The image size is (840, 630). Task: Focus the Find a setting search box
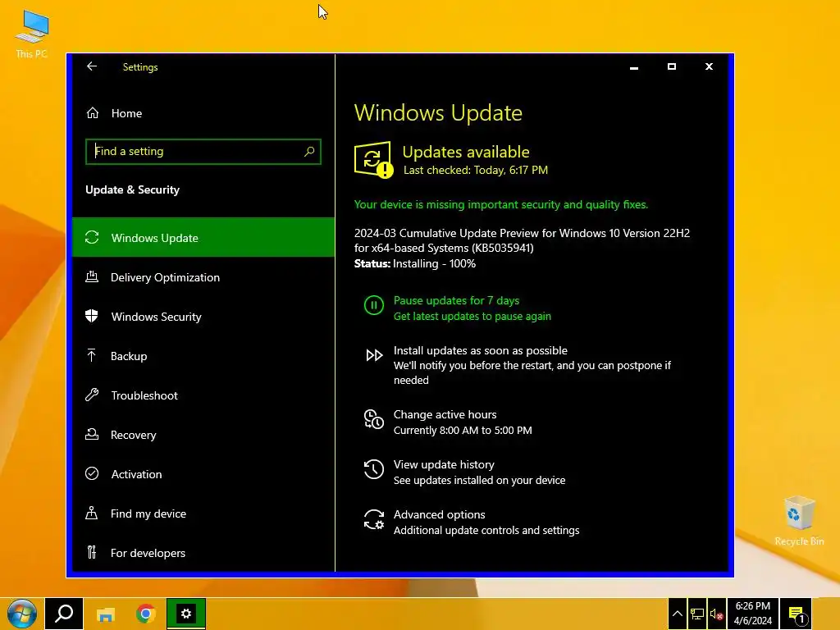[x=203, y=152]
